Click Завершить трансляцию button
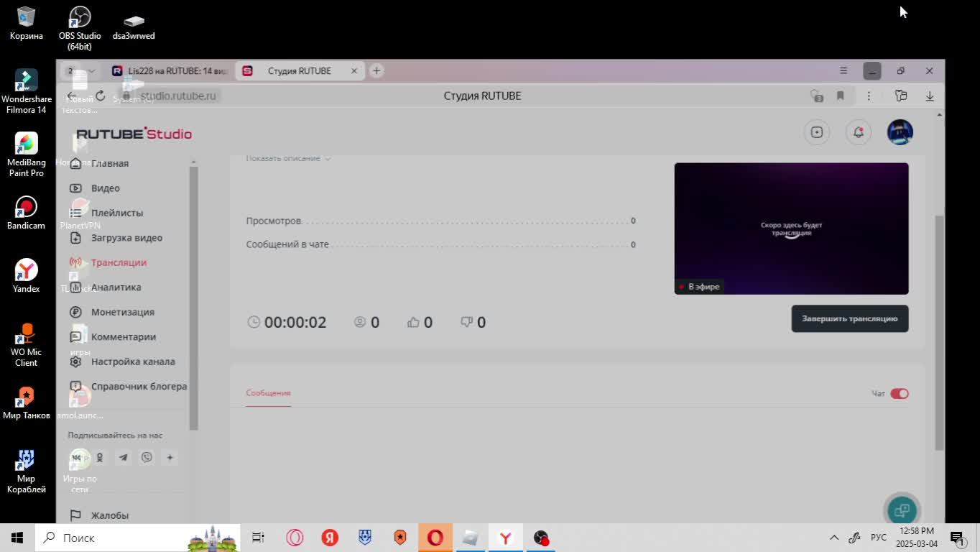The width and height of the screenshot is (980, 552). point(849,318)
